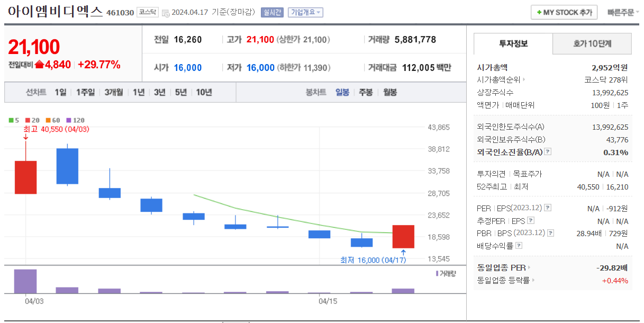Screen dimensions: 644x323
Task: Expand the 시가총액순위 arrow
Action: click(x=524, y=80)
